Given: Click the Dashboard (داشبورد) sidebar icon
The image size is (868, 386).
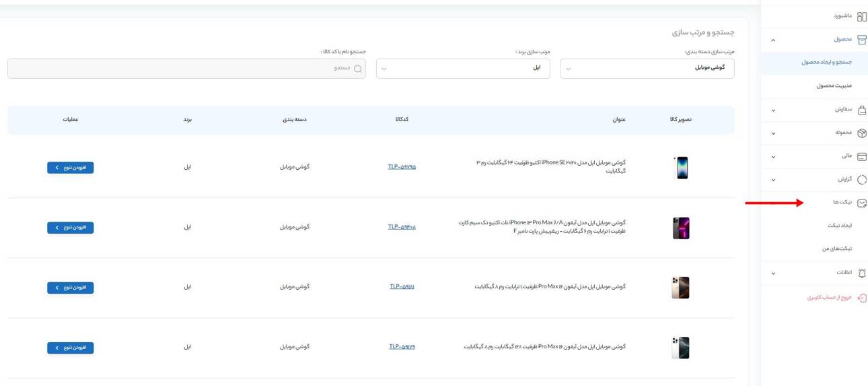Looking at the screenshot, I should click(861, 17).
